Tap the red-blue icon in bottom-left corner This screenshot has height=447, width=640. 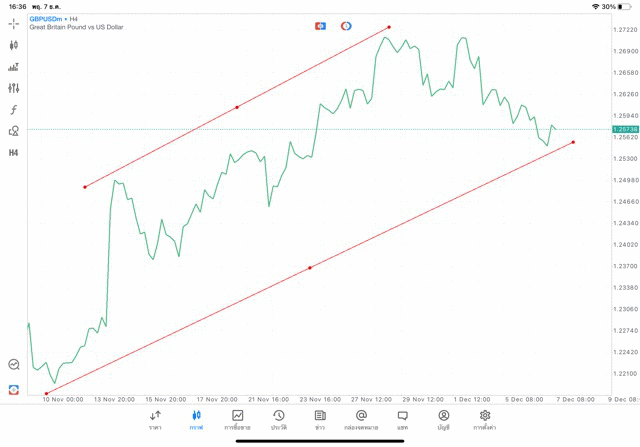coord(14,389)
